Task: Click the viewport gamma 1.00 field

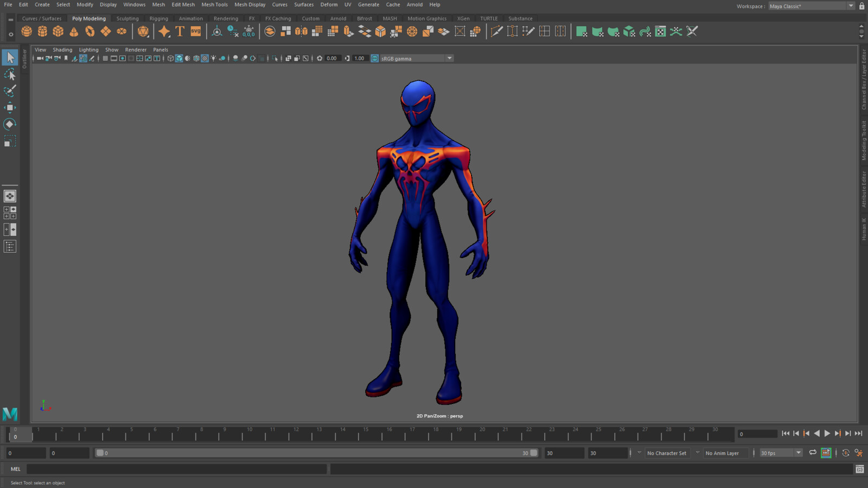Action: click(359, 59)
